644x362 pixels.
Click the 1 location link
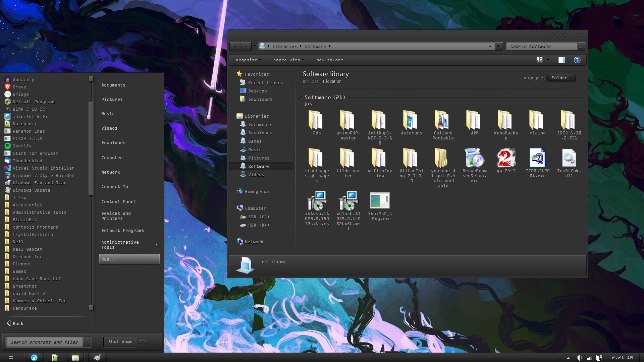[332, 81]
